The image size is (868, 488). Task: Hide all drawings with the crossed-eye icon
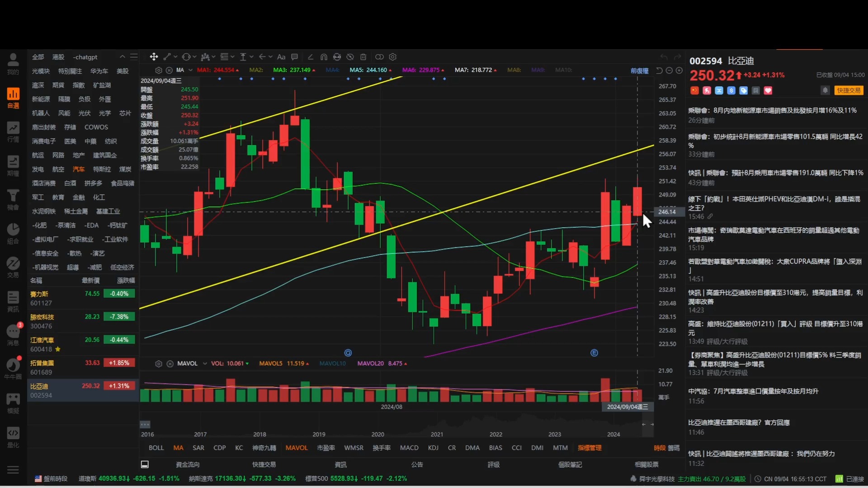pyautogui.click(x=350, y=57)
